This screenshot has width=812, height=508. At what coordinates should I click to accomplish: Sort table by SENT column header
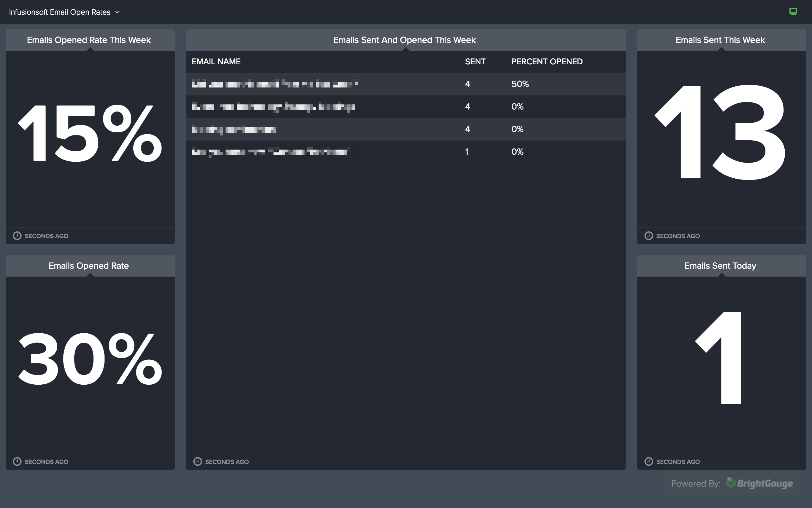point(475,62)
